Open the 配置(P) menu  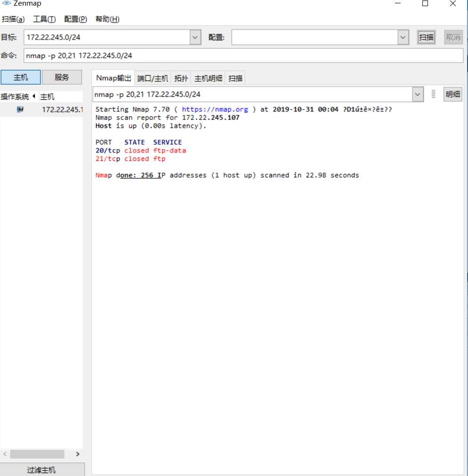pos(75,19)
